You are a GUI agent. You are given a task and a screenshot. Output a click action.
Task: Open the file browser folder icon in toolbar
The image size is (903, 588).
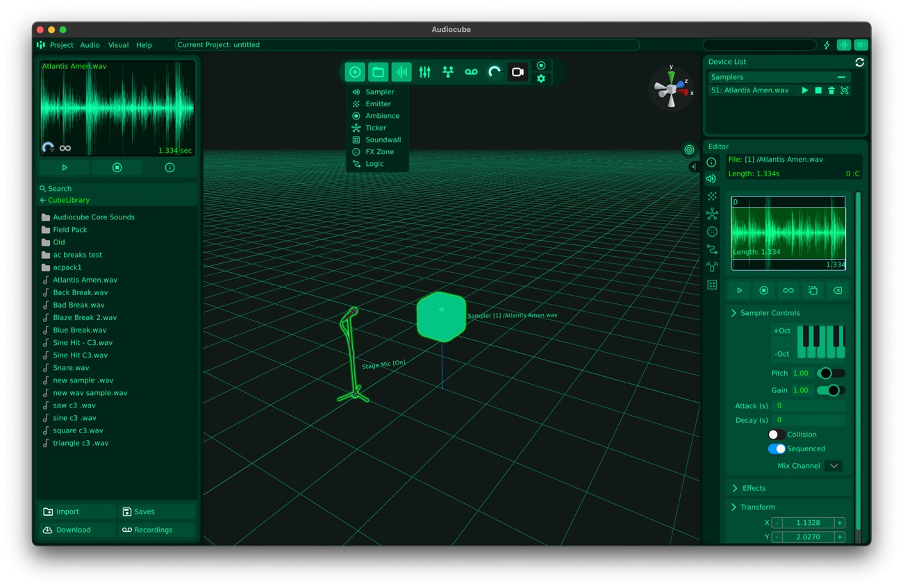(378, 72)
